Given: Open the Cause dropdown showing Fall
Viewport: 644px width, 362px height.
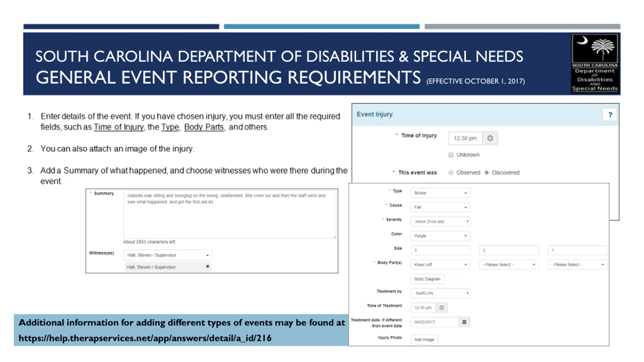Looking at the screenshot, I should [x=440, y=207].
